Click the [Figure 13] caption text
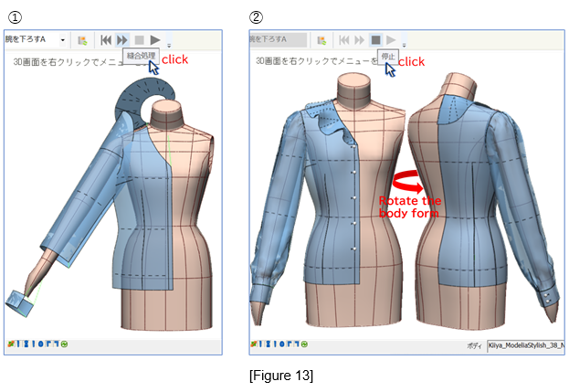The image size is (569, 392). click(281, 376)
